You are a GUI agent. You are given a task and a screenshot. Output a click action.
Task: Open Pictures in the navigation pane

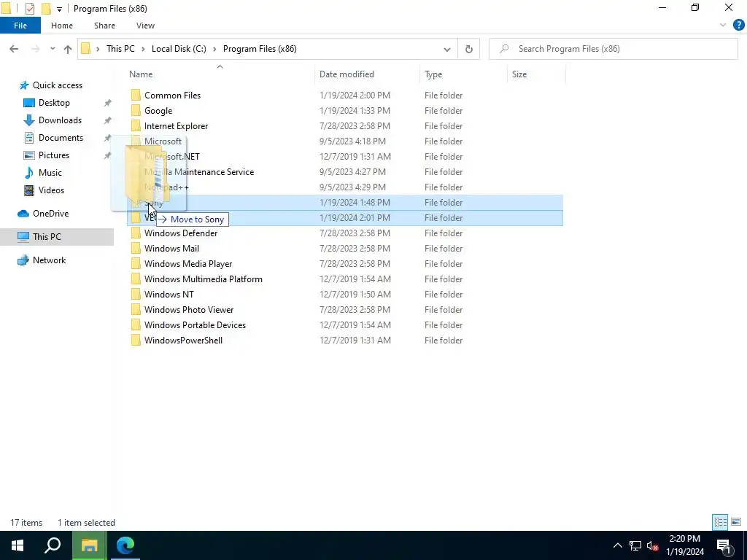(54, 155)
